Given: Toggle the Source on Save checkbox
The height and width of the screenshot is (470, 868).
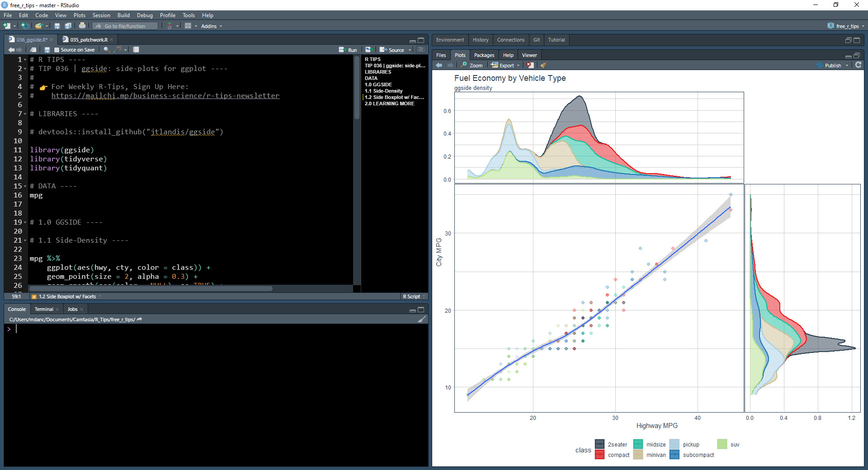Looking at the screenshot, I should (57, 50).
